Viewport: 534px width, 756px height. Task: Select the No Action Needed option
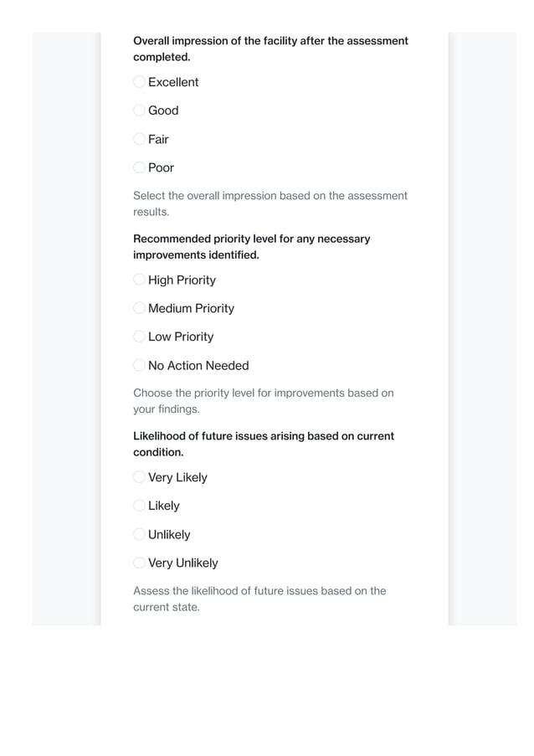140,365
